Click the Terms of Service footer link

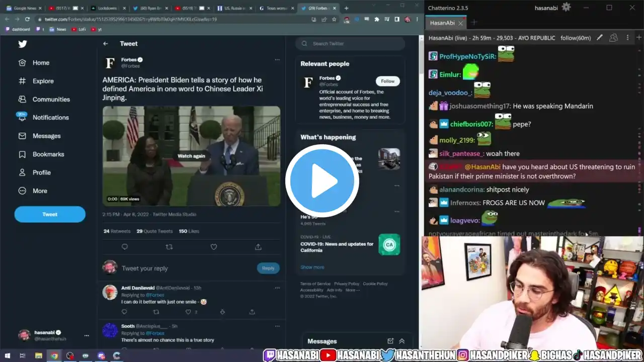coord(315,284)
